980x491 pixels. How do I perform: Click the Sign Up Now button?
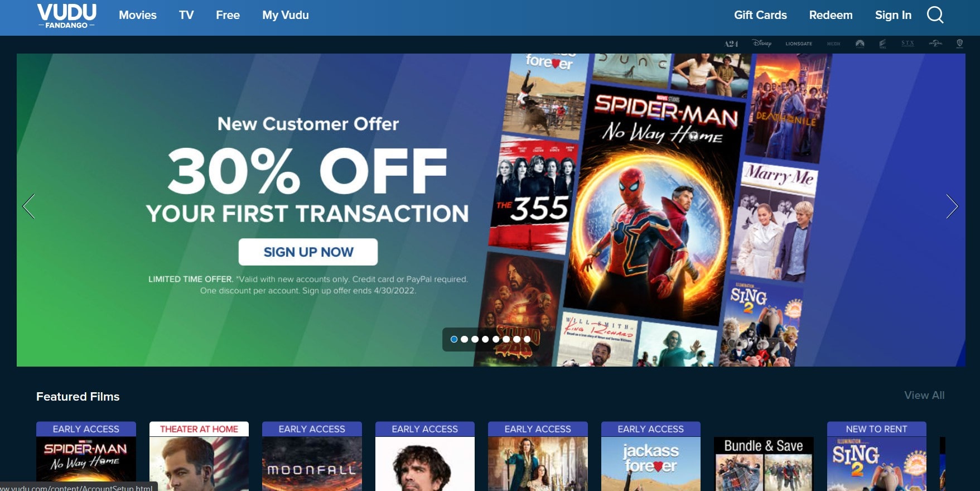[308, 252]
